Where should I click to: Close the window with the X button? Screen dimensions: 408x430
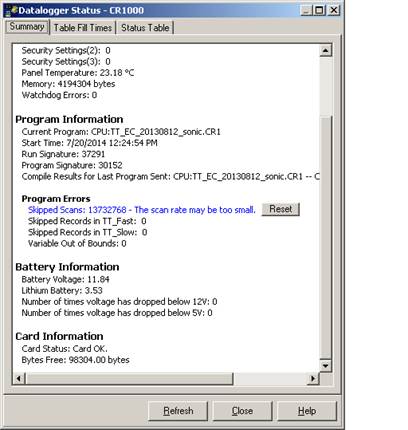point(334,10)
